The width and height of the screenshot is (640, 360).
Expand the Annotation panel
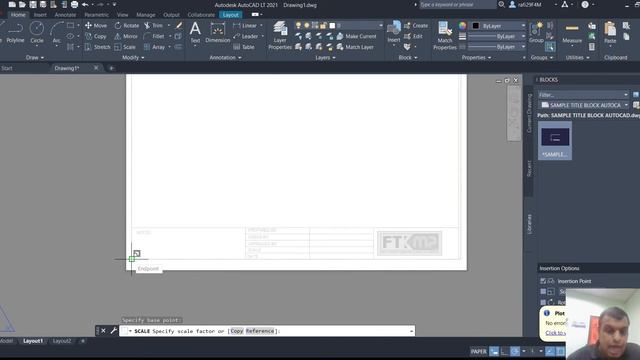tap(225, 58)
